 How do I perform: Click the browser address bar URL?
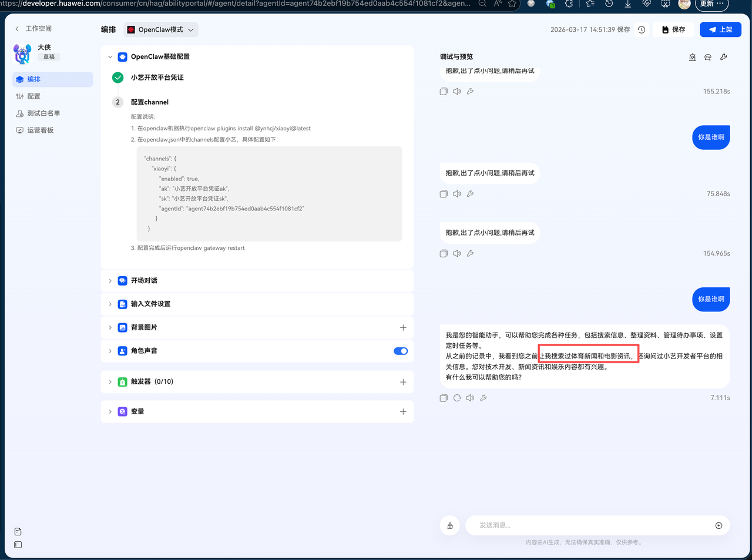(x=235, y=4)
